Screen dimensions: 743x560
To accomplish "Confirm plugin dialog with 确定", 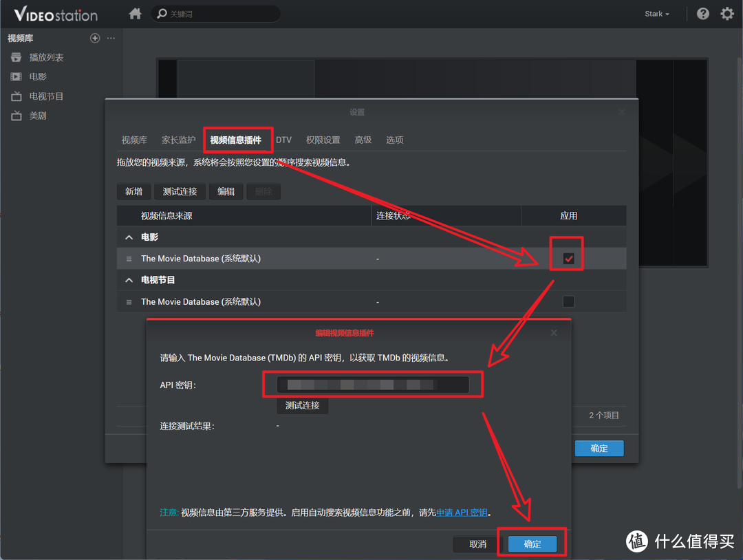I will click(x=532, y=544).
